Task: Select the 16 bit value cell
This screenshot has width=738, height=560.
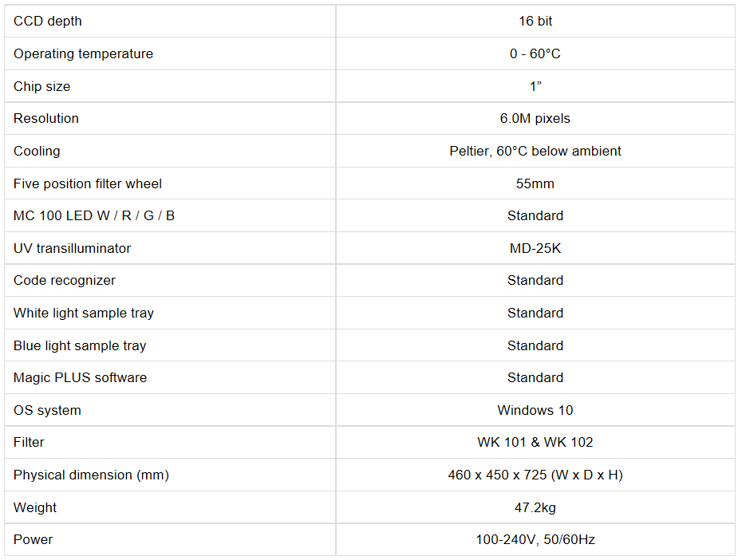Action: click(535, 22)
